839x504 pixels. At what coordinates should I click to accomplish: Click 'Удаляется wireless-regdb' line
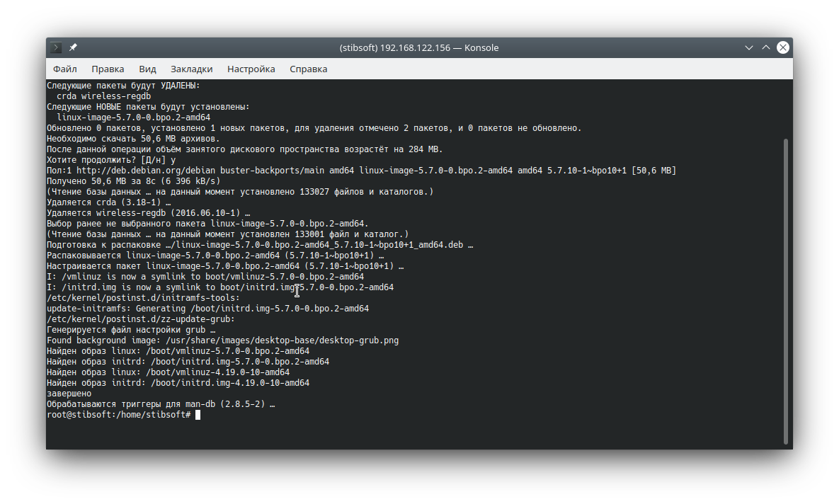coord(148,213)
